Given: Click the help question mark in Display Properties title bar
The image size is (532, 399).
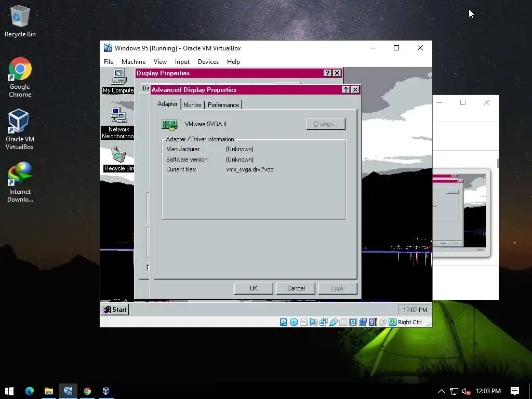Looking at the screenshot, I should click(x=327, y=73).
